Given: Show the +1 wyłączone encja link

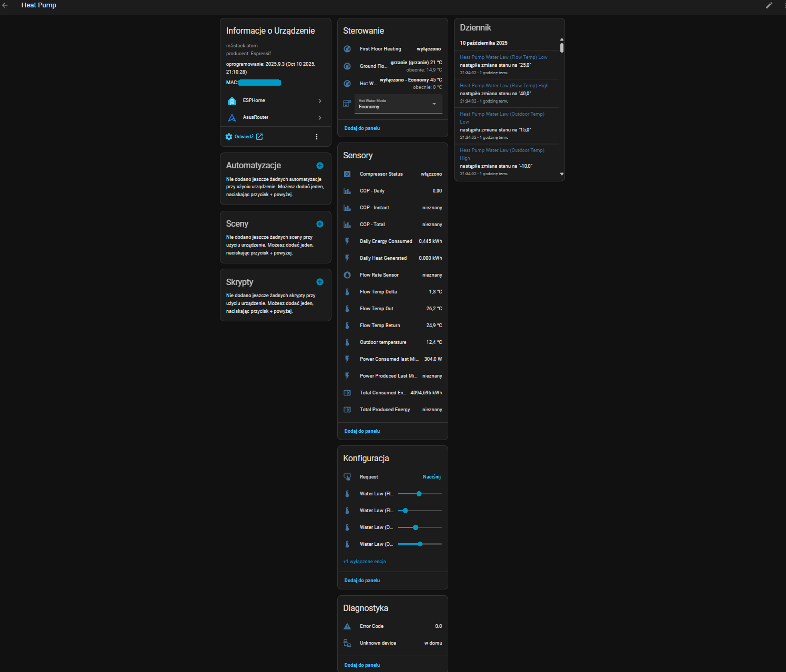Looking at the screenshot, I should point(365,562).
